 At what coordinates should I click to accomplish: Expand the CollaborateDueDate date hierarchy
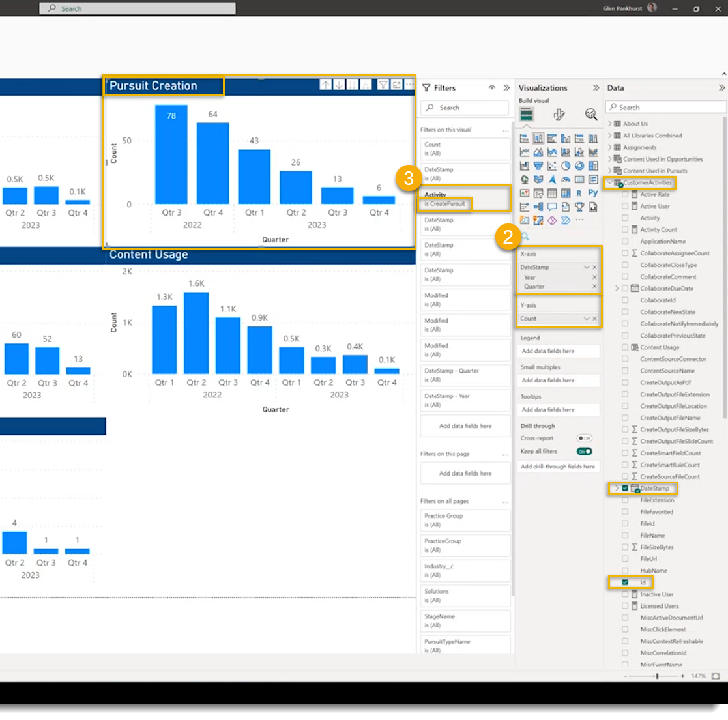617,289
